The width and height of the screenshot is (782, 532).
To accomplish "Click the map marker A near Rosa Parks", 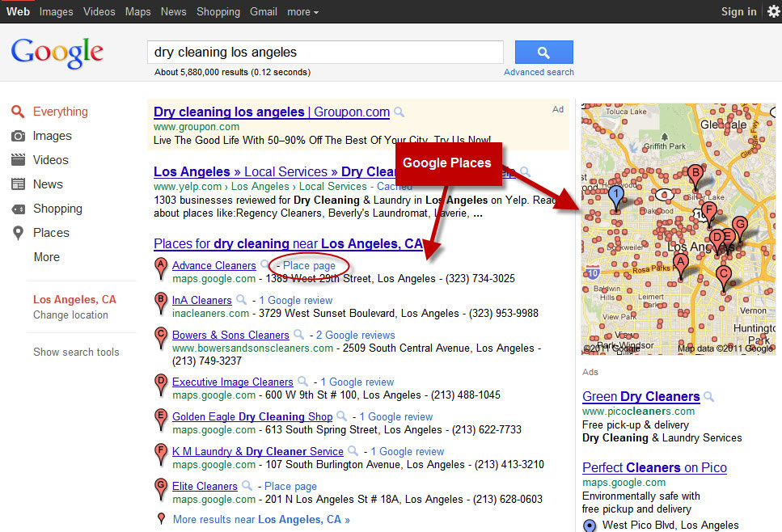I will [680, 264].
